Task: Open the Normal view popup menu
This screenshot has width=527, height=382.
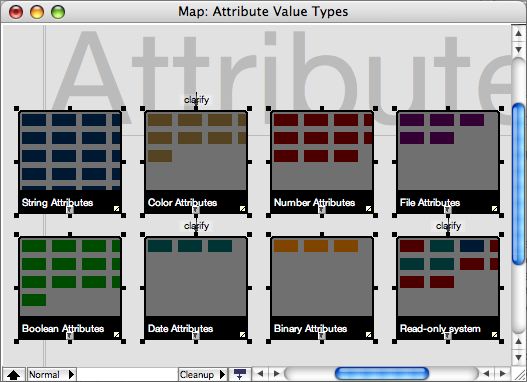Action: (51, 374)
